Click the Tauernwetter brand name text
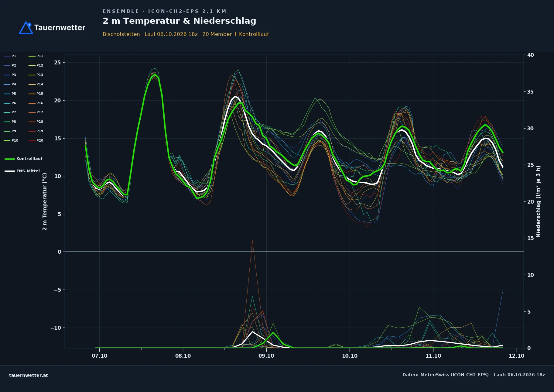 (60, 28)
